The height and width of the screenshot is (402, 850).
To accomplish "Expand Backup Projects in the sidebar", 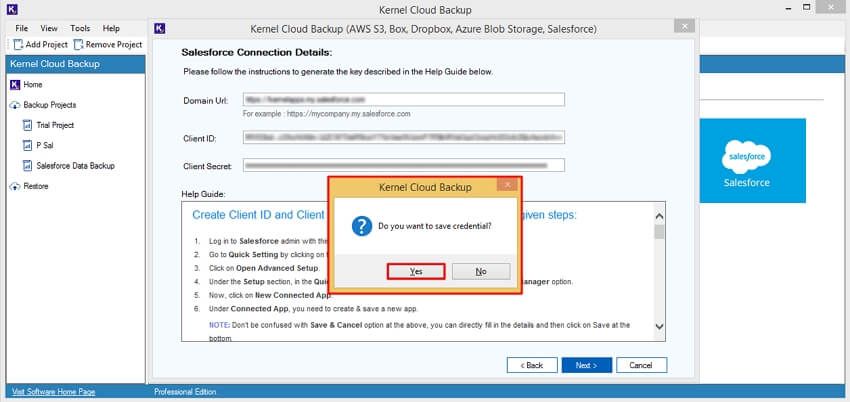I will 49,105.
